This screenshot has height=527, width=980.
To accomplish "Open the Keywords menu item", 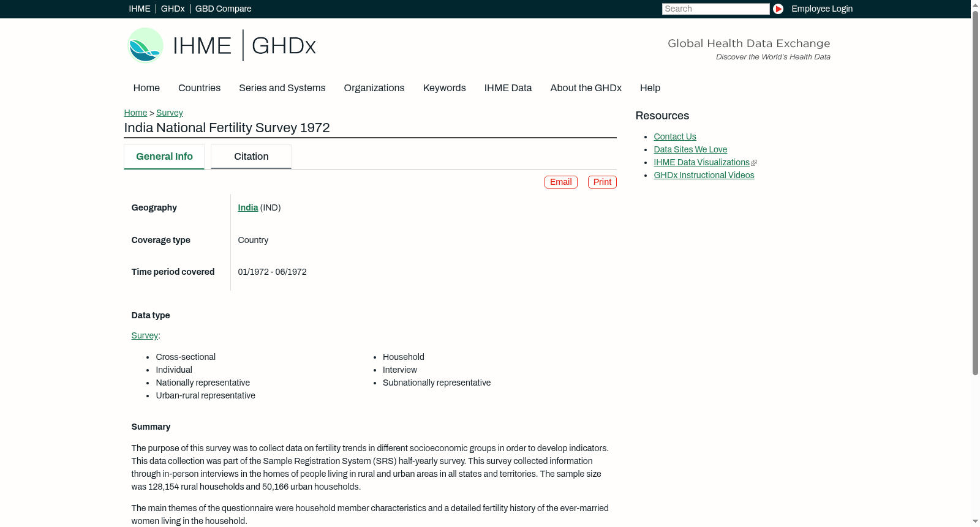I will pyautogui.click(x=445, y=88).
